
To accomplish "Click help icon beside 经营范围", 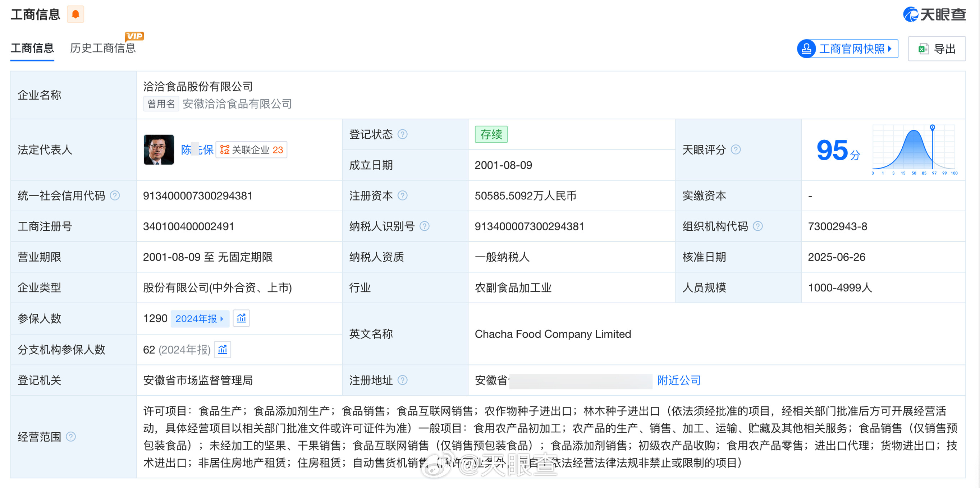I will tap(71, 436).
